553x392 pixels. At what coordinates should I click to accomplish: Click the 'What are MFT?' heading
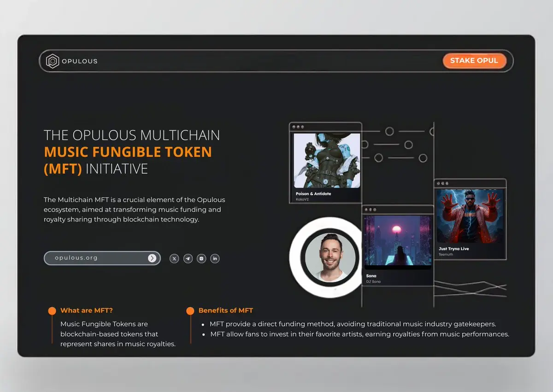click(x=87, y=310)
